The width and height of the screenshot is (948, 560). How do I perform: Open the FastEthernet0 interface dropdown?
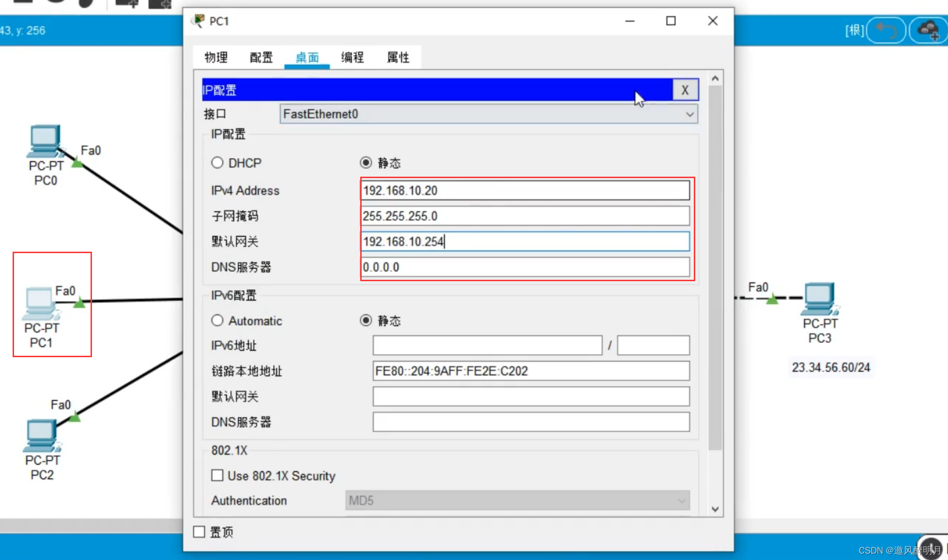coord(489,114)
